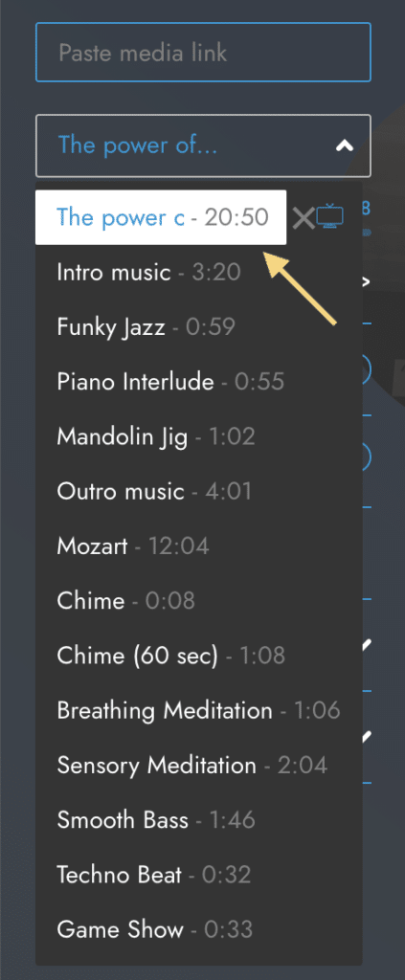
Task: Select the Funky Jazz track
Action: [199, 327]
